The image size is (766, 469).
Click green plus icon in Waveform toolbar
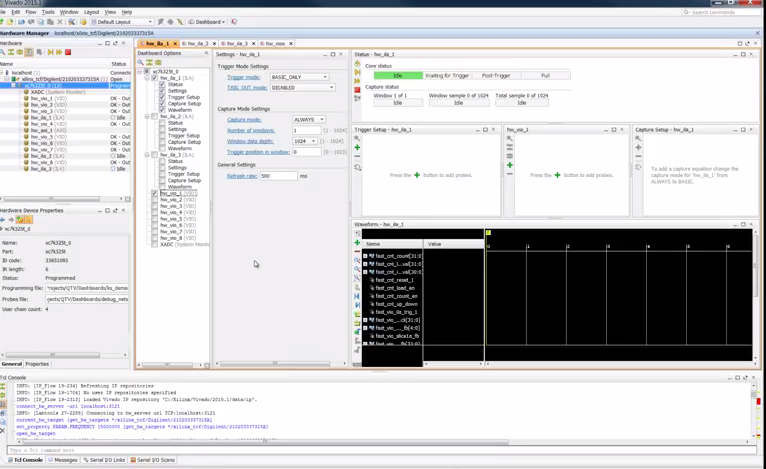(x=357, y=243)
